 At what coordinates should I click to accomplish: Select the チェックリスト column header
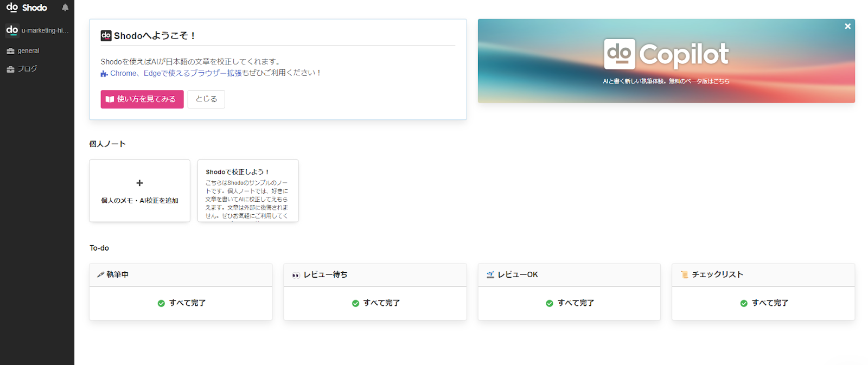(763, 275)
